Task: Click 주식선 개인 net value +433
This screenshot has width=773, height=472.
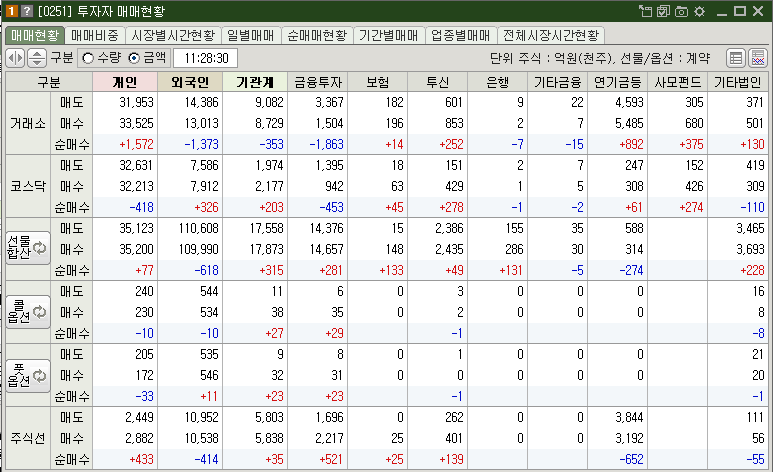Action: (x=141, y=460)
